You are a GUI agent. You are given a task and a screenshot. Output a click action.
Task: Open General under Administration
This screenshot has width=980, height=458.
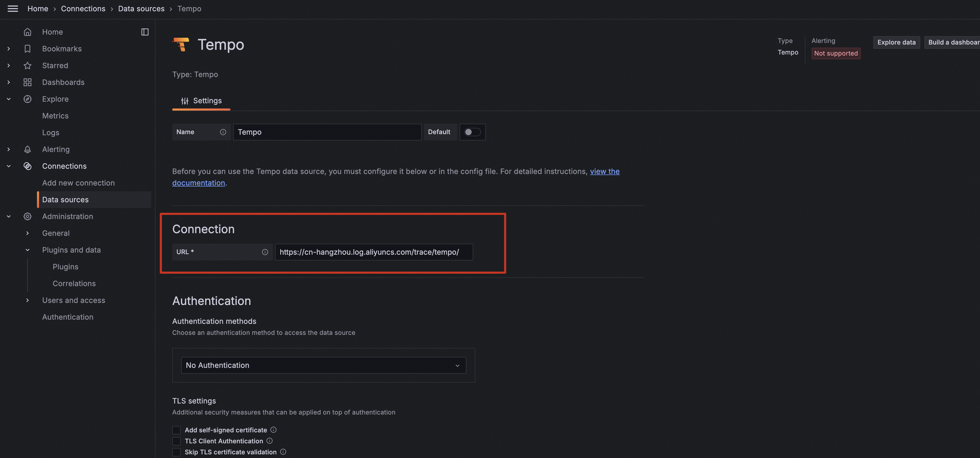pos(56,233)
